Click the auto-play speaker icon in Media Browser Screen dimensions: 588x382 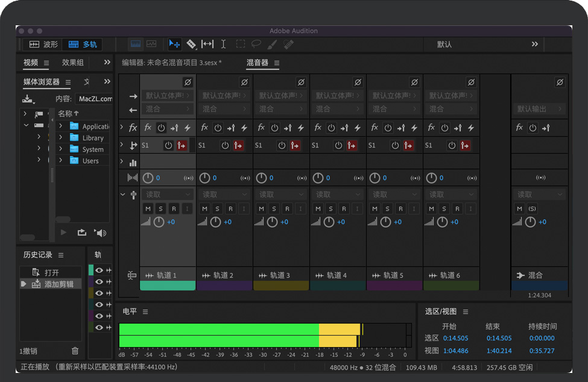coord(100,233)
